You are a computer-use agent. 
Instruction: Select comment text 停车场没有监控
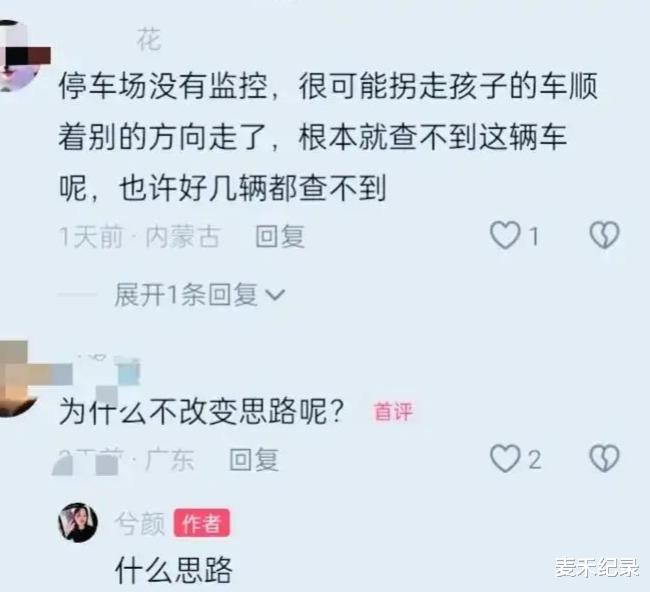[x=163, y=87]
